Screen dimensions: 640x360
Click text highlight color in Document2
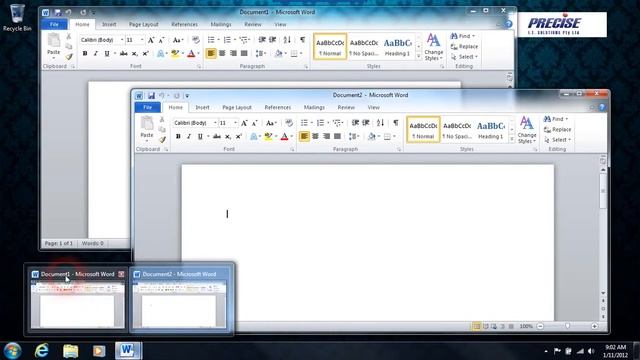(x=268, y=136)
